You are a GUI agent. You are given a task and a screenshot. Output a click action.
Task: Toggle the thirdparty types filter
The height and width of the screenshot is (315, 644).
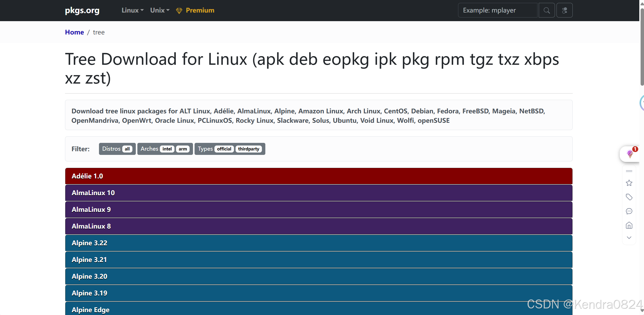click(248, 149)
